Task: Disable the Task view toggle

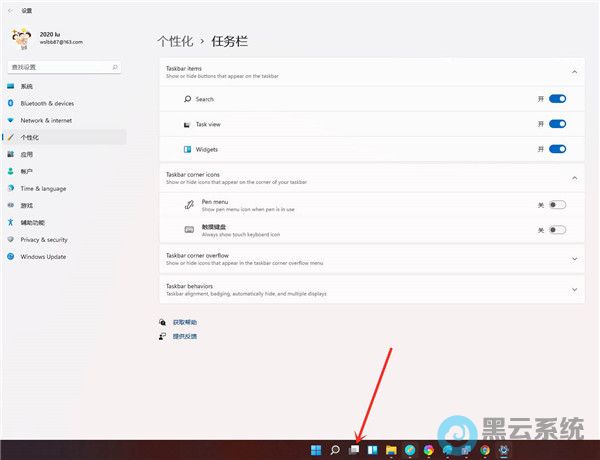Action: [x=557, y=124]
